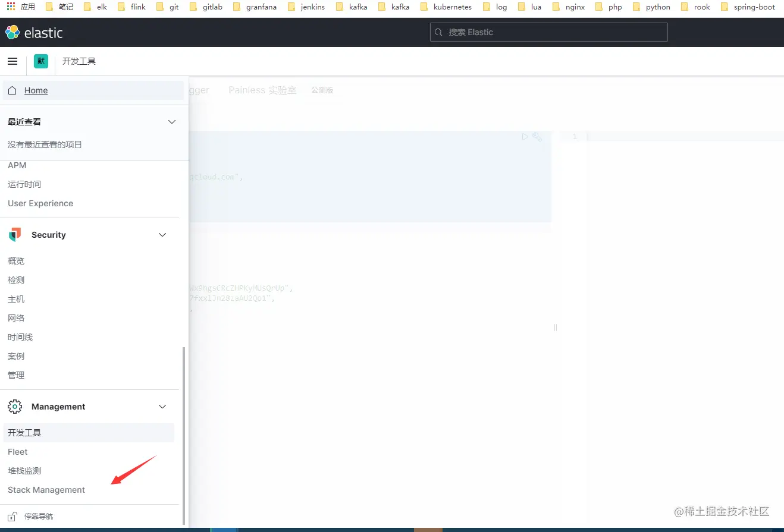The width and height of the screenshot is (784, 532).
Task: Click the Home icon in sidebar
Action: tap(12, 90)
